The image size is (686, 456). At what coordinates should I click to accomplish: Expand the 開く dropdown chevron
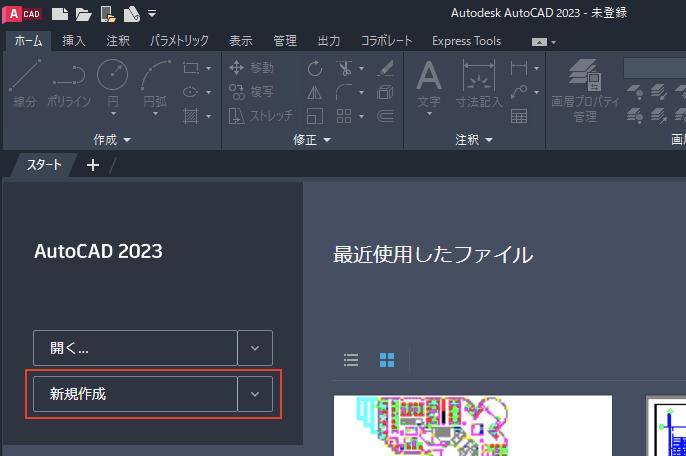tap(255, 348)
